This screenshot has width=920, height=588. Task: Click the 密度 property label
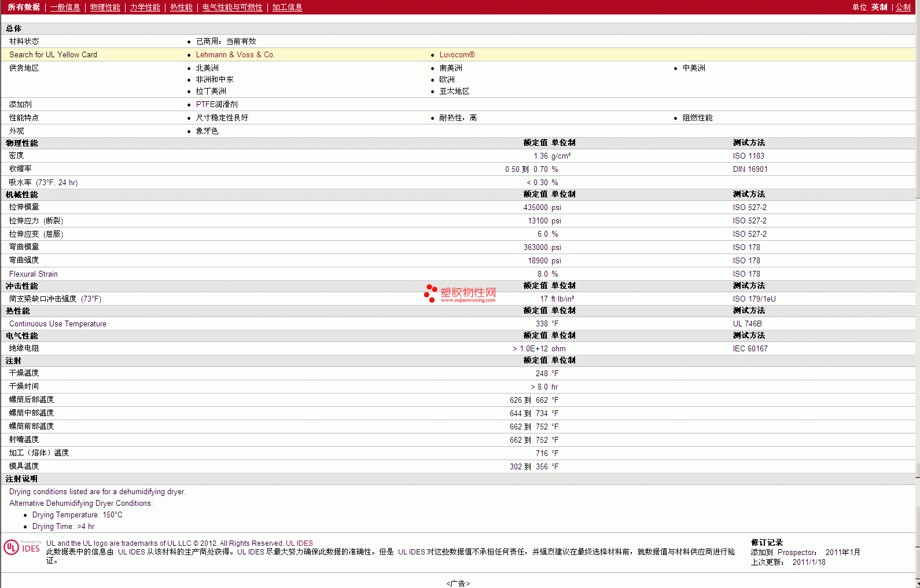pos(17,156)
